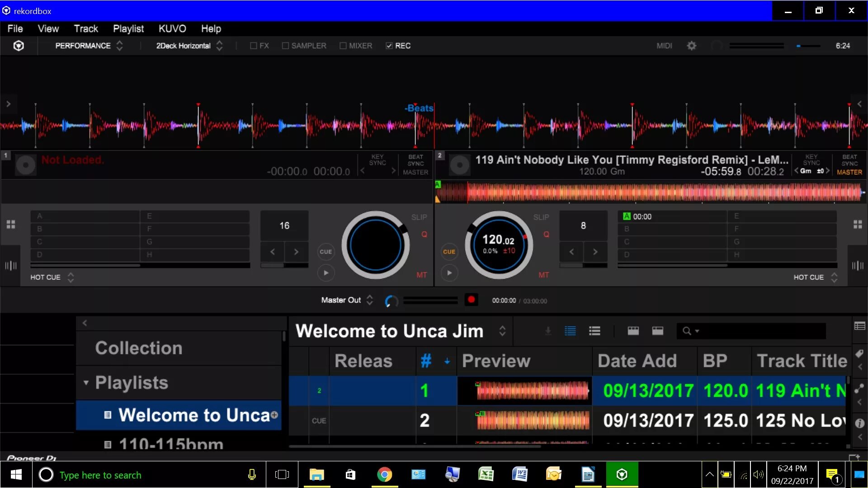Click the recording level knob icon
The height and width of the screenshot is (488, 868).
click(392, 301)
